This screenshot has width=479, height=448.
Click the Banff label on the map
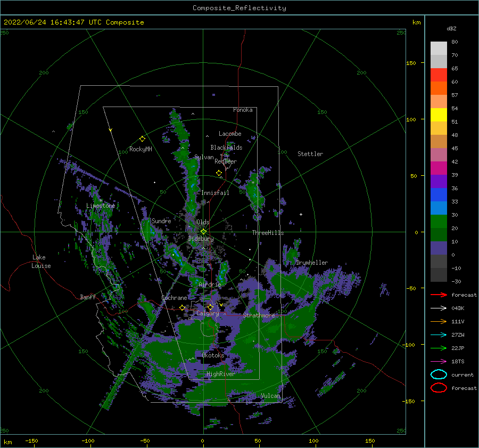coord(88,297)
